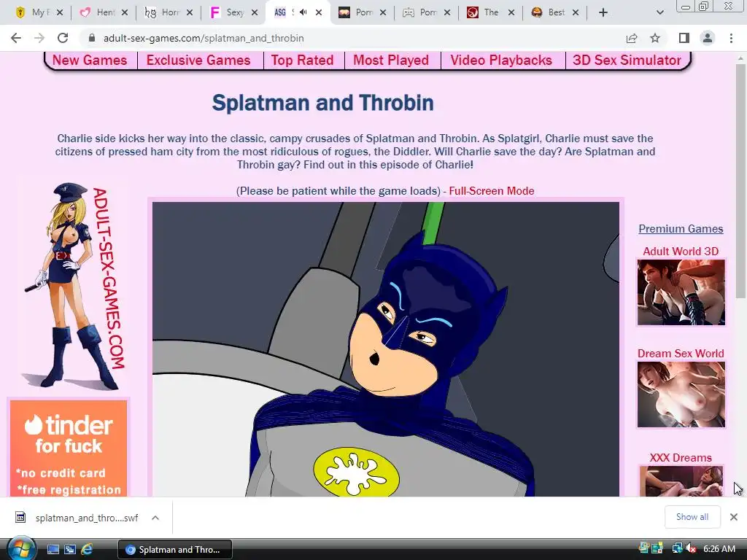The width and height of the screenshot is (747, 560).
Task: Go back to the previous page
Action: click(16, 38)
